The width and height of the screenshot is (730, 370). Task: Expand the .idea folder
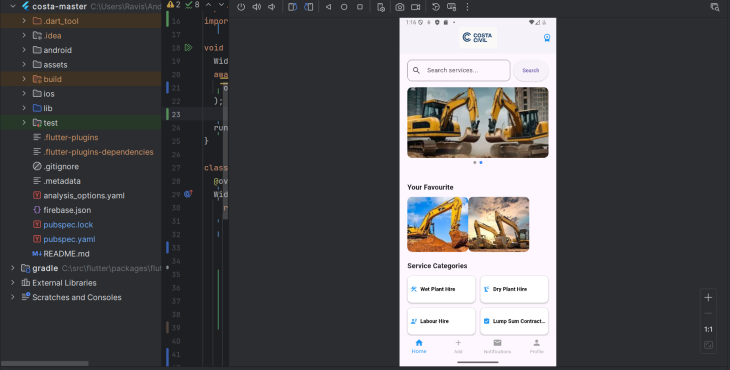[x=24, y=35]
